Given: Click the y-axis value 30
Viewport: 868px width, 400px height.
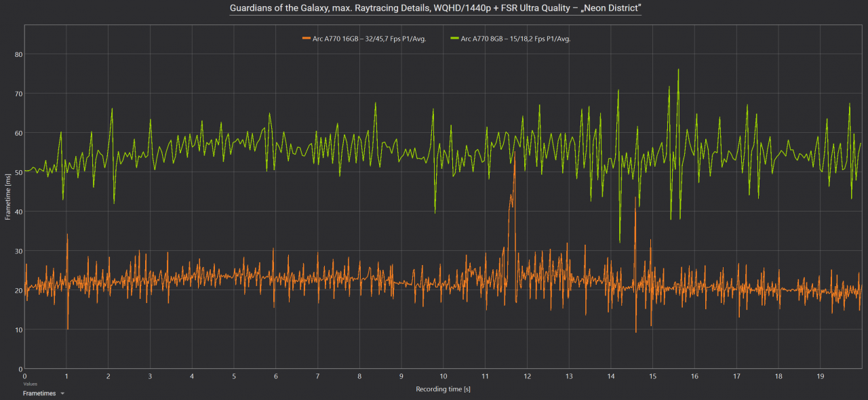Looking at the screenshot, I should tap(19, 251).
